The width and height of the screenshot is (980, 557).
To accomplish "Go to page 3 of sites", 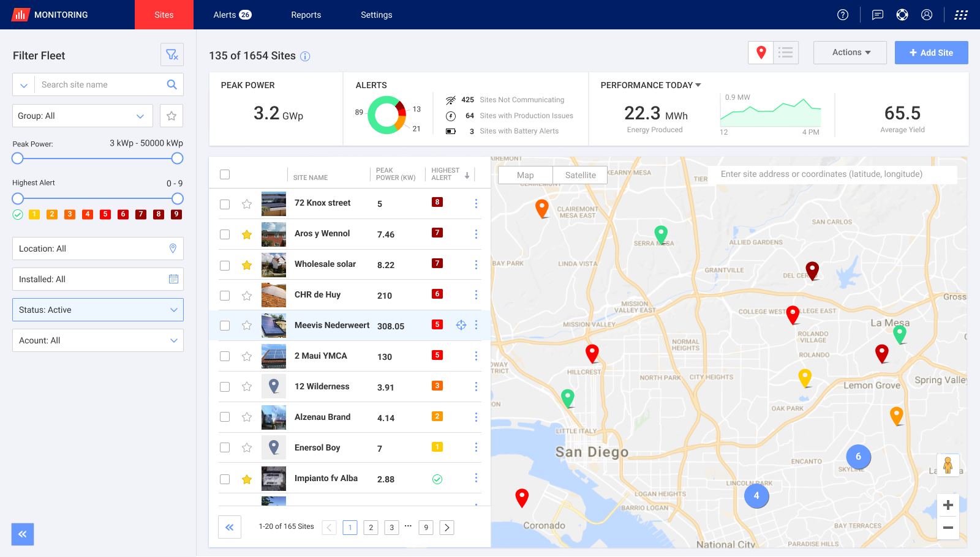I will (392, 528).
